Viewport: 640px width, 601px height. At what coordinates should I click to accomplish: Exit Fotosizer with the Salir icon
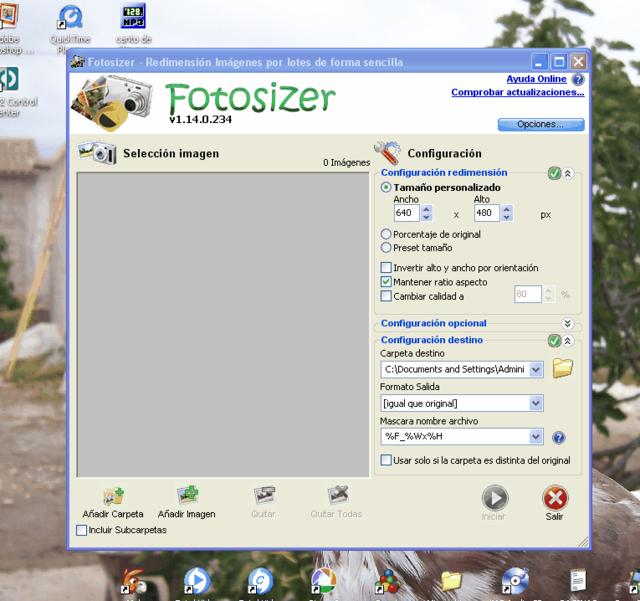tap(555, 498)
